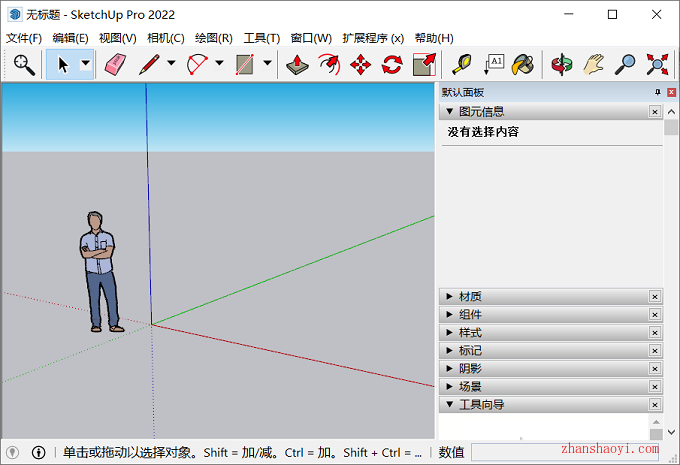680x465 pixels.
Task: Open the 相机(C) menu
Action: pos(166,38)
